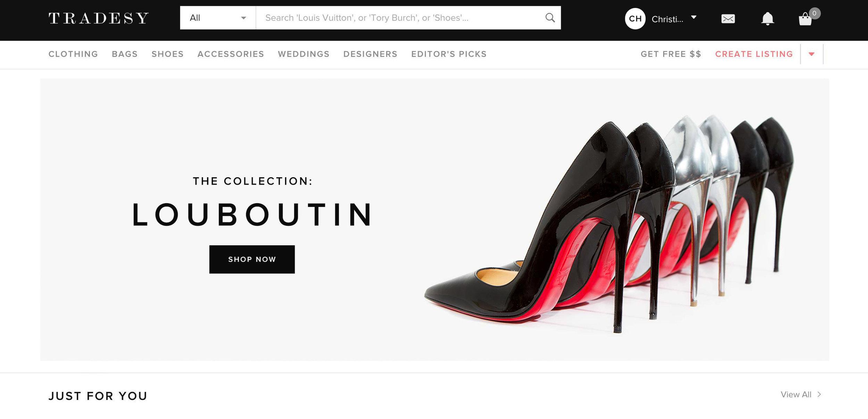Click Get Free $$ link

click(671, 54)
